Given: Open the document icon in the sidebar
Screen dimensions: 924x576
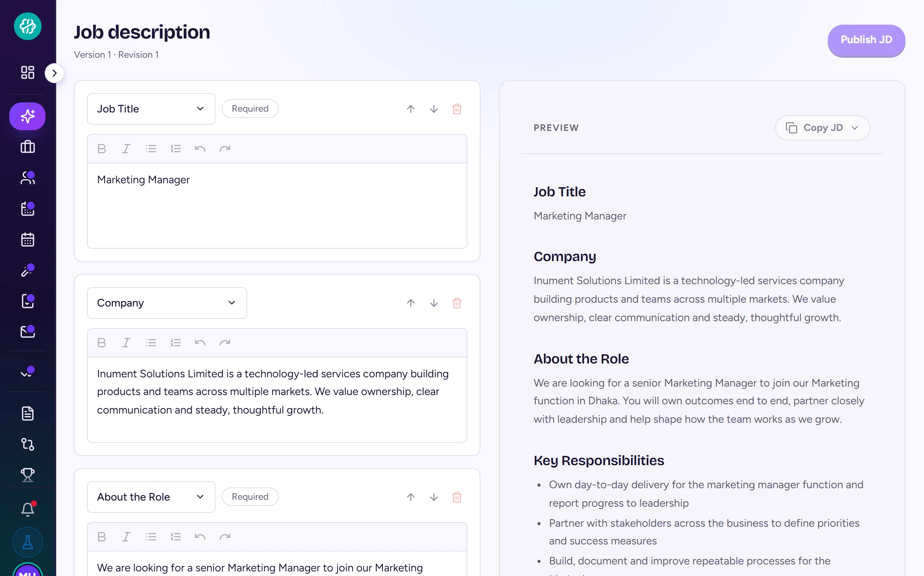Looking at the screenshot, I should (28, 414).
